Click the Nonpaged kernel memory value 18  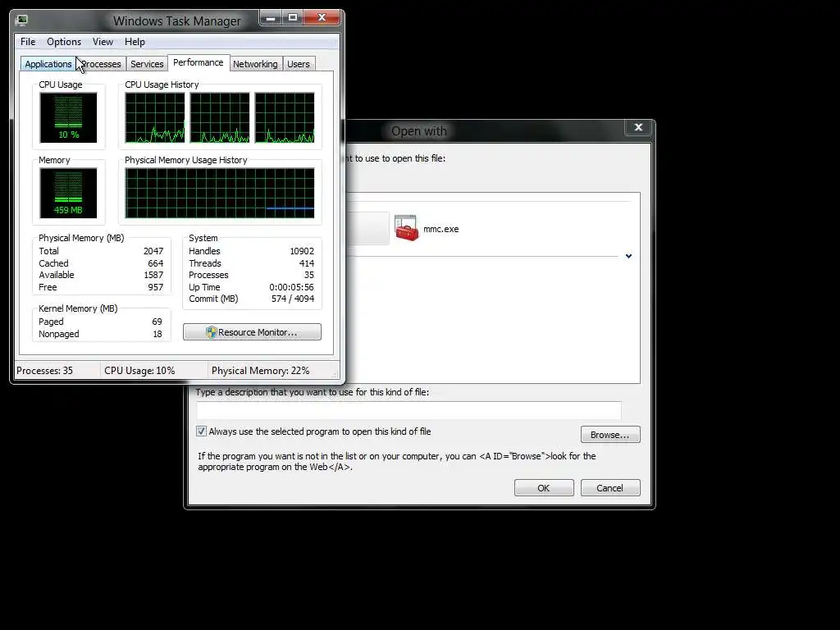click(x=157, y=335)
